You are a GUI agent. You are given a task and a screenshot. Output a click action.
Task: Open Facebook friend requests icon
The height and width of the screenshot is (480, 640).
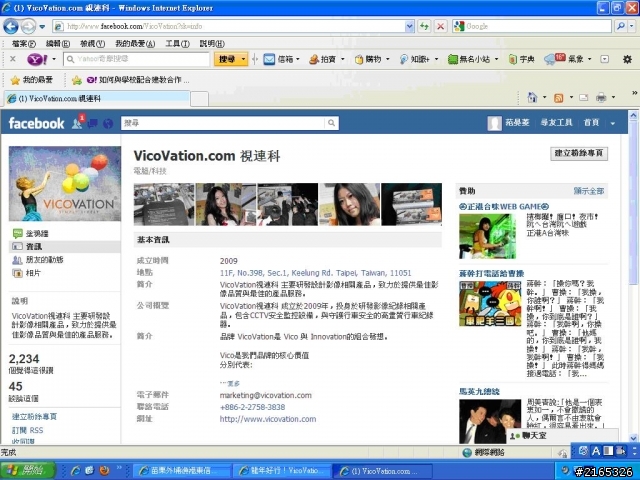[78, 122]
